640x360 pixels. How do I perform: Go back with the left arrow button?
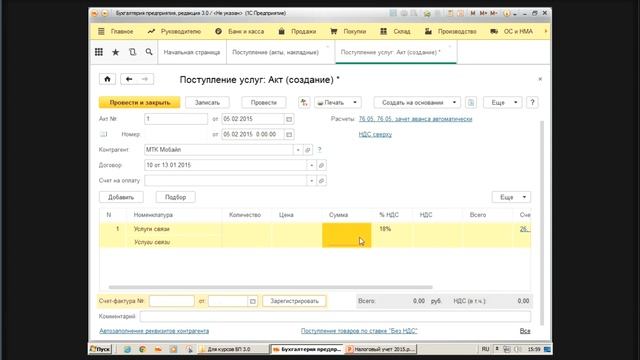click(x=129, y=79)
